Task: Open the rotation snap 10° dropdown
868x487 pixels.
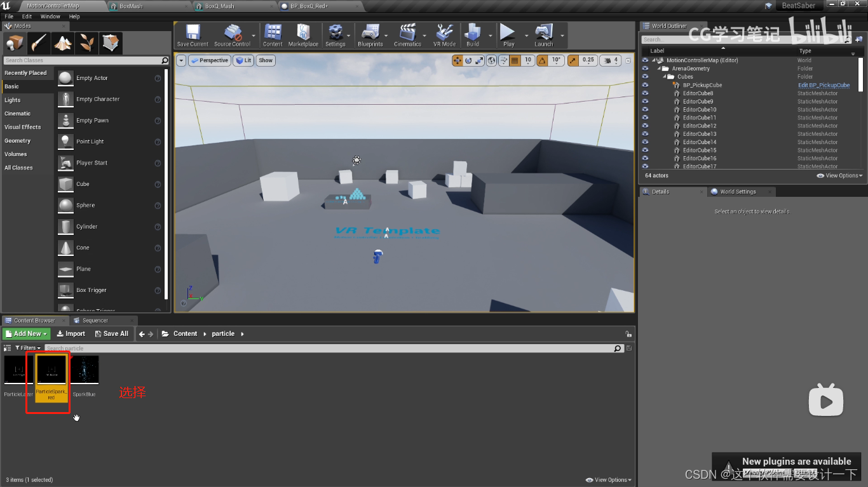Action: tap(556, 60)
